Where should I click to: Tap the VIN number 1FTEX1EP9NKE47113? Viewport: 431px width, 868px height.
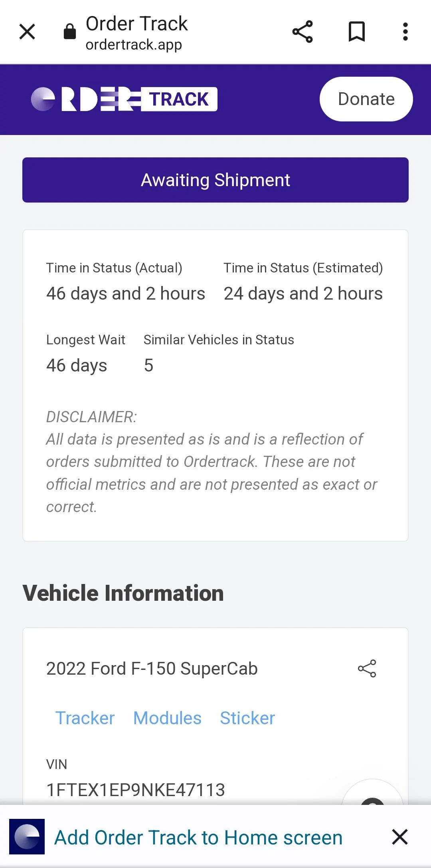click(x=136, y=790)
